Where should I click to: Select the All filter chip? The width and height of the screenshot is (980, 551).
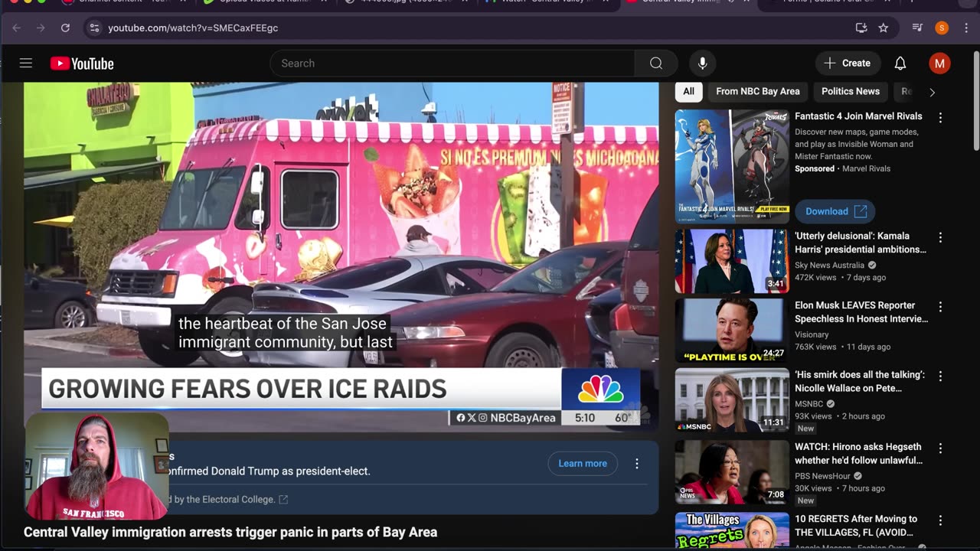[688, 91]
